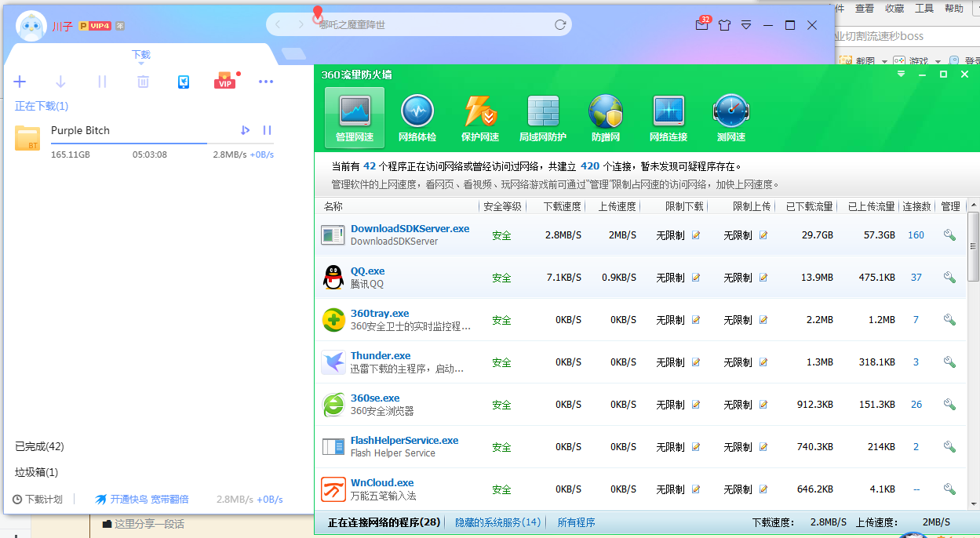Open manage wrench for DownloadSDKServer.exe
Screen dimensions: 980x538
tap(949, 235)
